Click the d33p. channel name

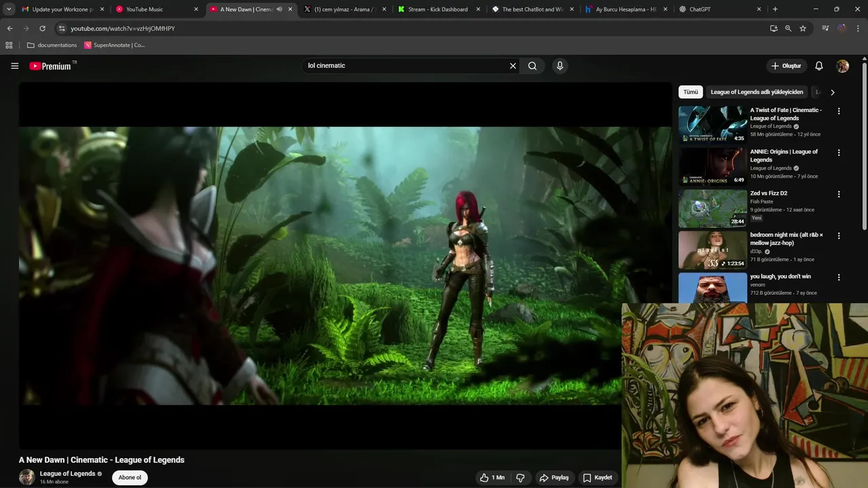(756, 251)
